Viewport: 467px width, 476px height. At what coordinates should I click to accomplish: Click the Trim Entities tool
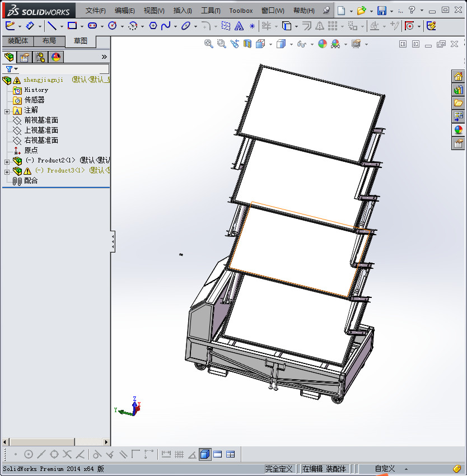[267, 26]
